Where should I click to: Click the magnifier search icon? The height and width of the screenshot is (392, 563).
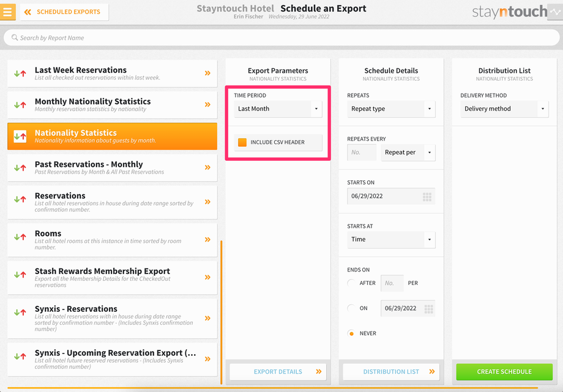(15, 37)
